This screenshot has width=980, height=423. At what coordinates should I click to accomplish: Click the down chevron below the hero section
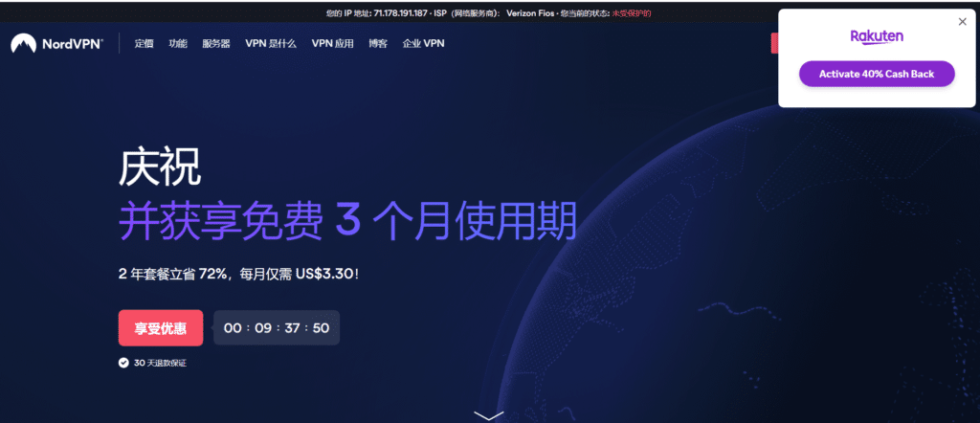tap(489, 415)
